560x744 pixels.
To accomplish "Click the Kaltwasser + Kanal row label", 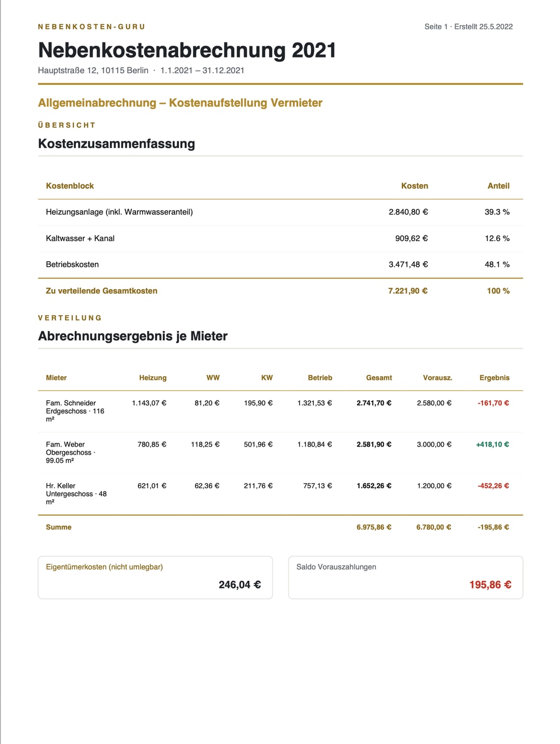I will [x=80, y=238].
